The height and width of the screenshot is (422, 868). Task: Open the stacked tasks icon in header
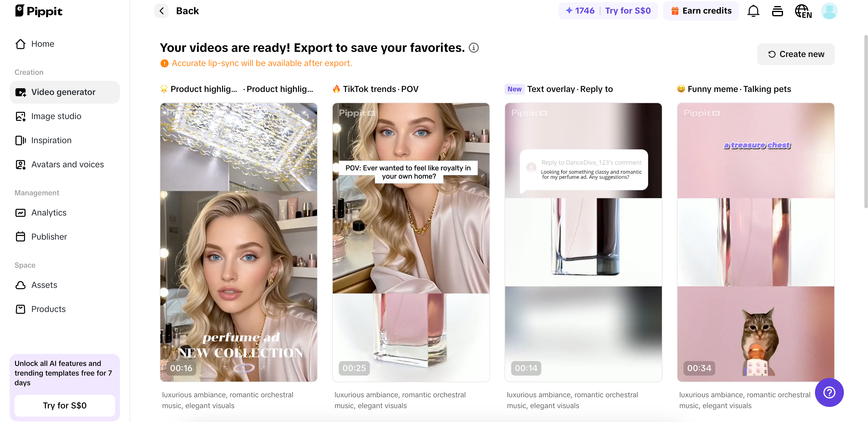pyautogui.click(x=777, y=11)
